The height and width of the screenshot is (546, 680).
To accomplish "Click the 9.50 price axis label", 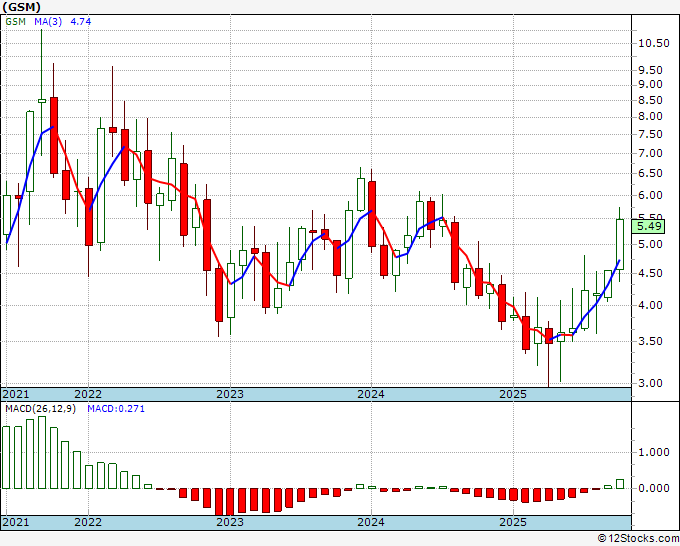I will pos(651,70).
